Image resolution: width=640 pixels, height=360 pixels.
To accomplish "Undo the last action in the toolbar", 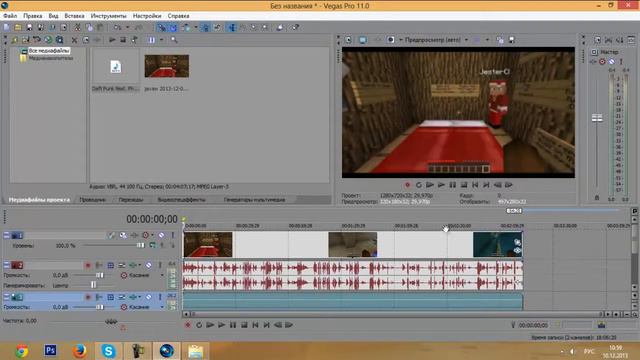I will [x=118, y=27].
